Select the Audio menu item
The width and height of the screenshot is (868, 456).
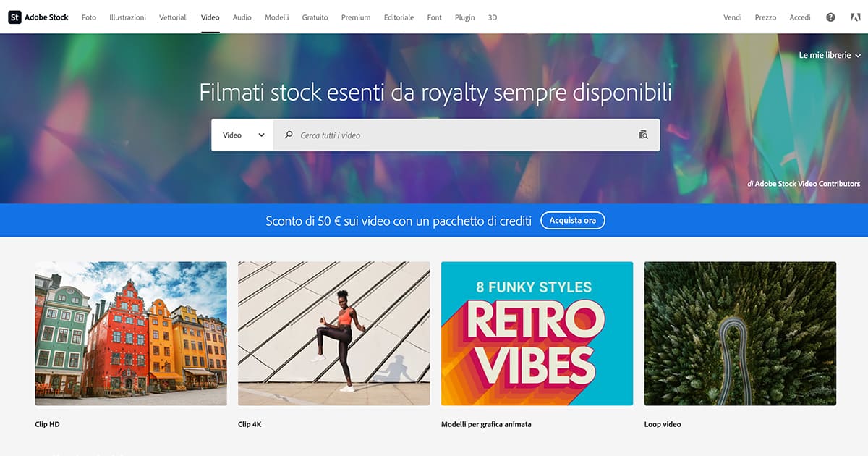(x=242, y=17)
